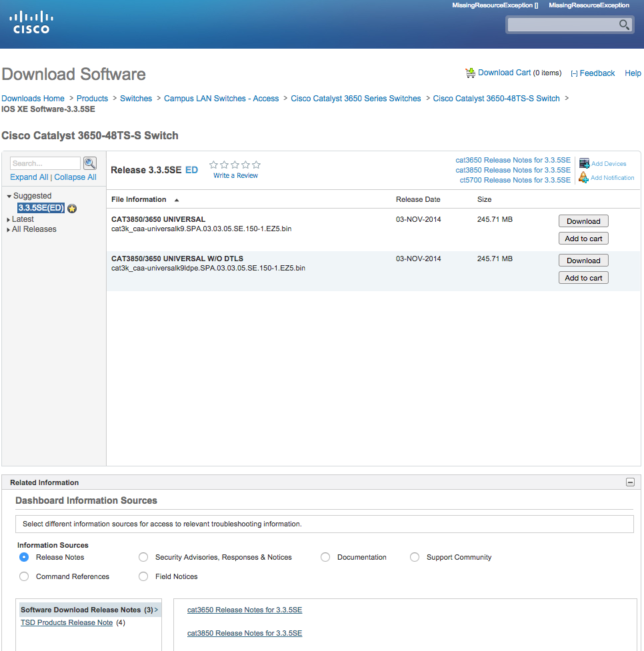This screenshot has height=651, width=644.
Task: Click filename cat3k_caa-universalk9.SPA.03.03.05.SE.150-1.EZ5.bin
Action: (x=201, y=229)
